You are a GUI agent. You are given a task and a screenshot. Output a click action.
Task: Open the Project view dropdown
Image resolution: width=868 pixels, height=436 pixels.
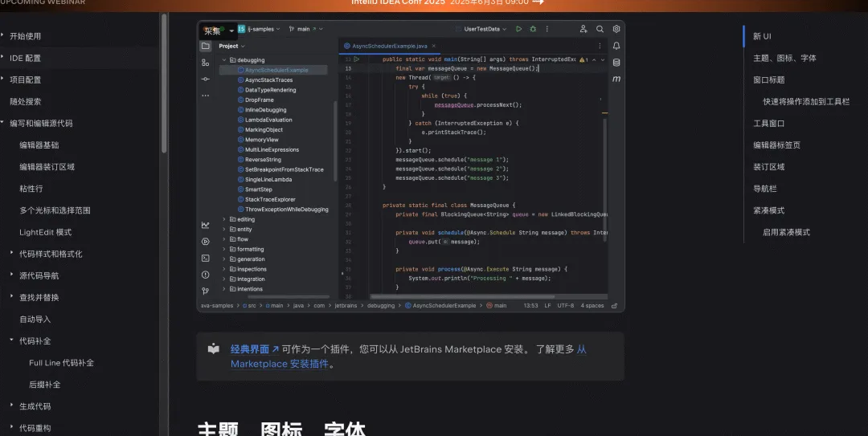pyautogui.click(x=231, y=46)
